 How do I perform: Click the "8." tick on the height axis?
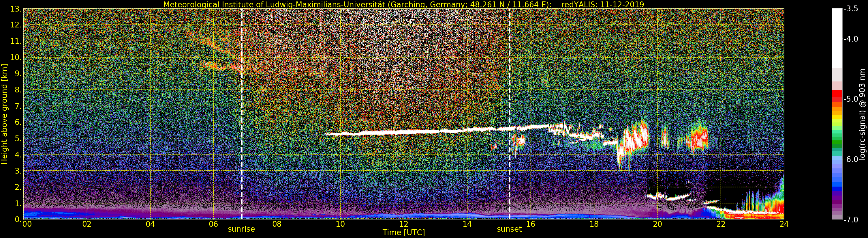click(x=18, y=90)
